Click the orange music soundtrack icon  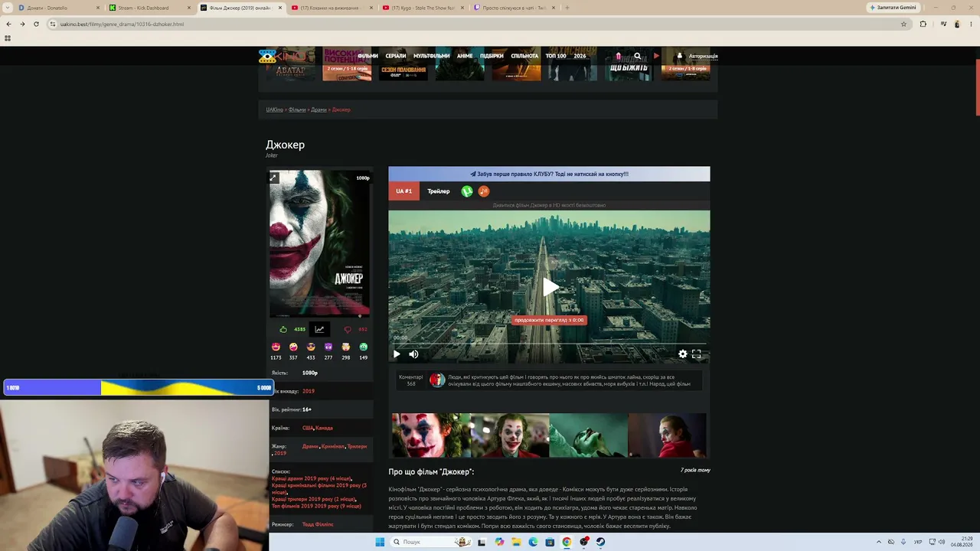[484, 191]
